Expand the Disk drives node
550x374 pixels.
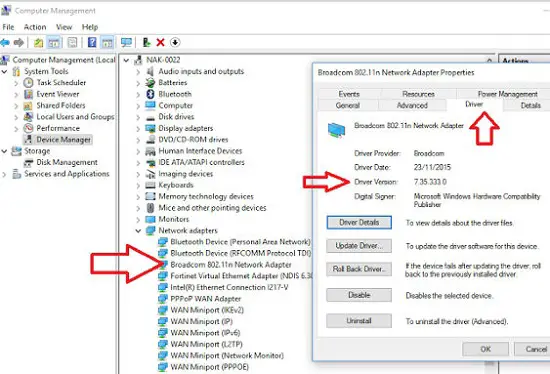pos(138,117)
